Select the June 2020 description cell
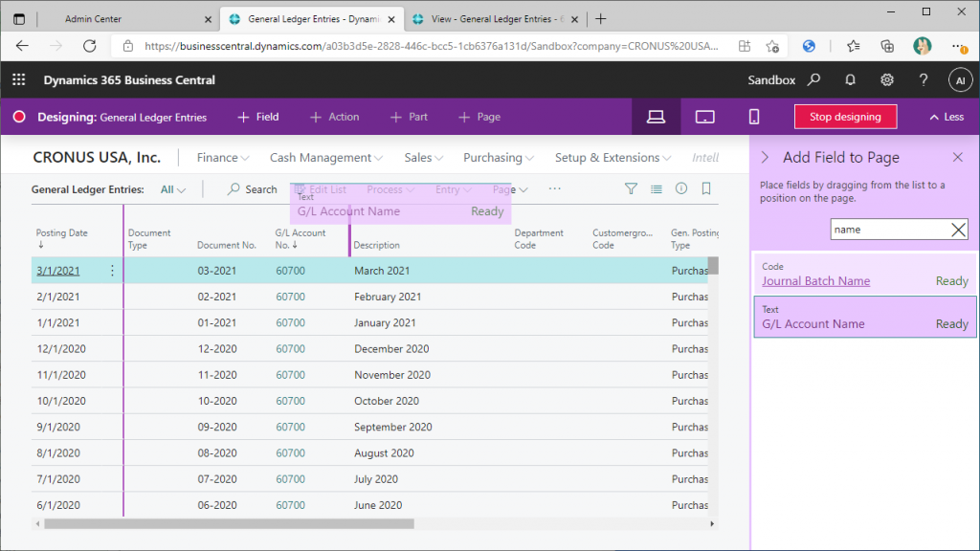This screenshot has height=551, width=980. [378, 505]
